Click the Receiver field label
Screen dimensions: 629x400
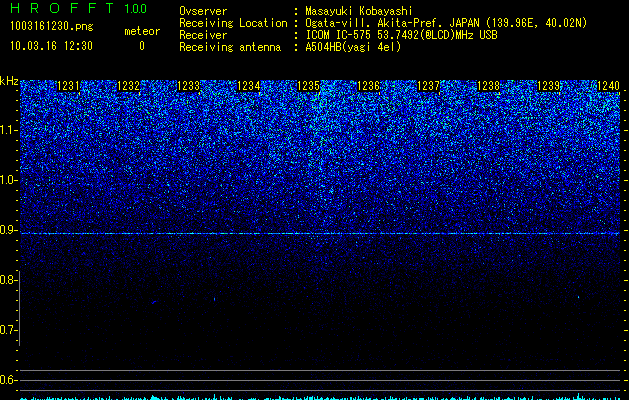click(203, 35)
